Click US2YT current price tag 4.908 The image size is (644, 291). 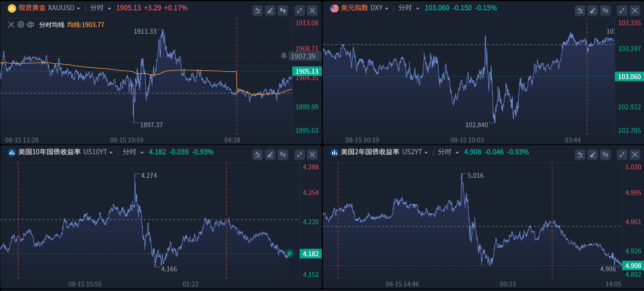click(x=633, y=266)
